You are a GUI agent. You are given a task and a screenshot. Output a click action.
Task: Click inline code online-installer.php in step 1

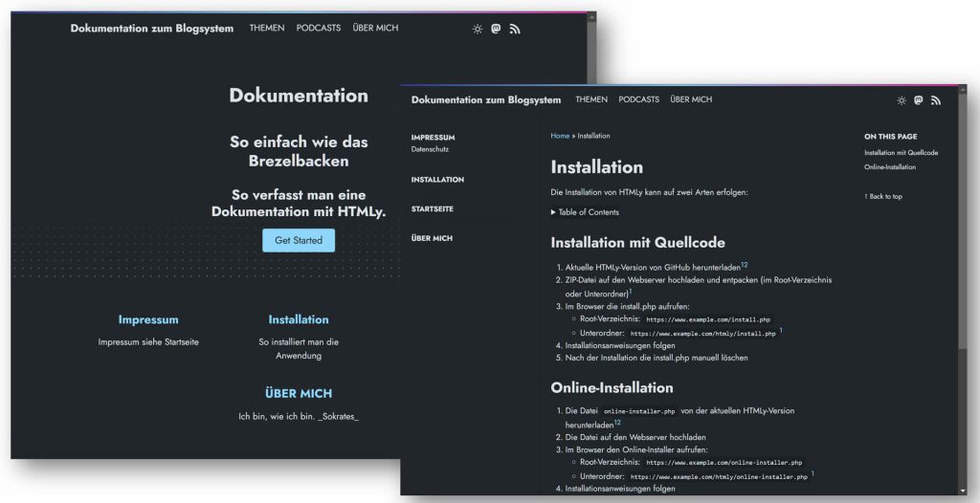pos(639,411)
